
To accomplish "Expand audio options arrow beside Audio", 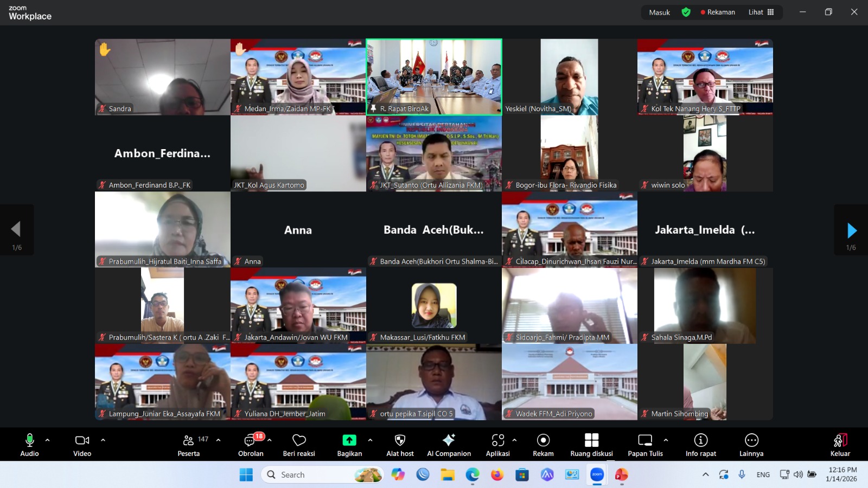I will 48,440.
